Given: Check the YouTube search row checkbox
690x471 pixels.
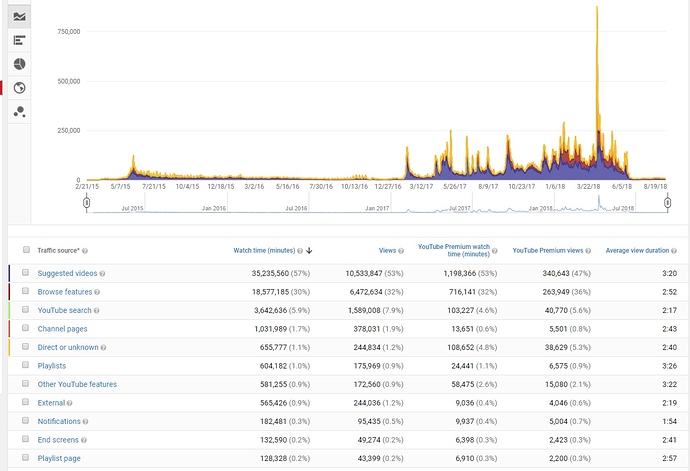Looking at the screenshot, I should point(26,309).
